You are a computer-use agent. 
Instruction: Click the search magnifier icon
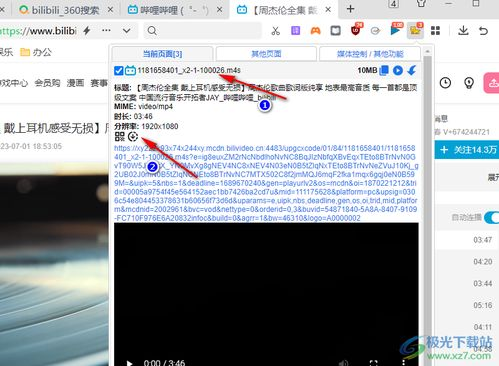click(x=152, y=31)
